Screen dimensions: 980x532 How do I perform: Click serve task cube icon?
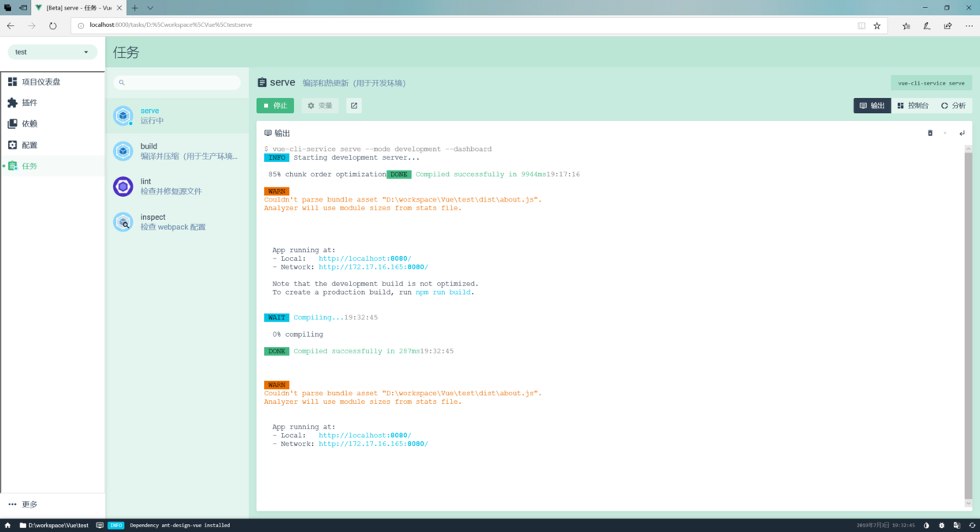pyautogui.click(x=122, y=115)
